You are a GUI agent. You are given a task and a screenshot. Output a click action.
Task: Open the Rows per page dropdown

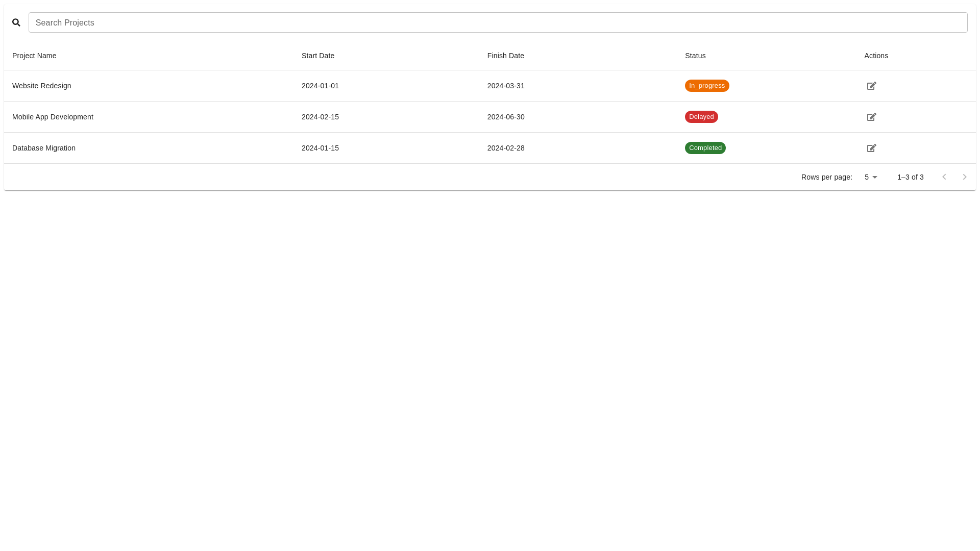870,177
